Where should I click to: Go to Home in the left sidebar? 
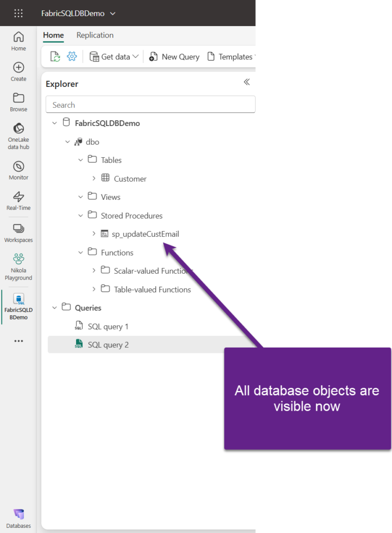click(x=18, y=41)
